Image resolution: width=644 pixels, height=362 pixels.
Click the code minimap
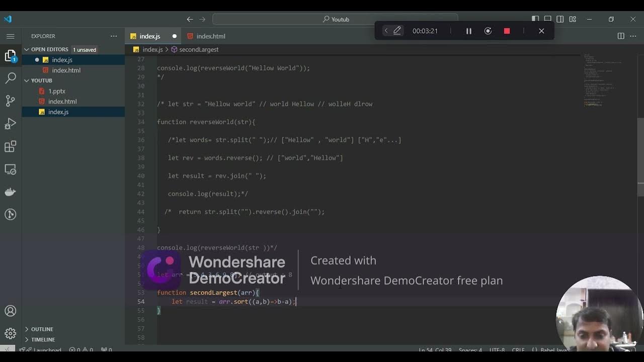click(x=603, y=80)
